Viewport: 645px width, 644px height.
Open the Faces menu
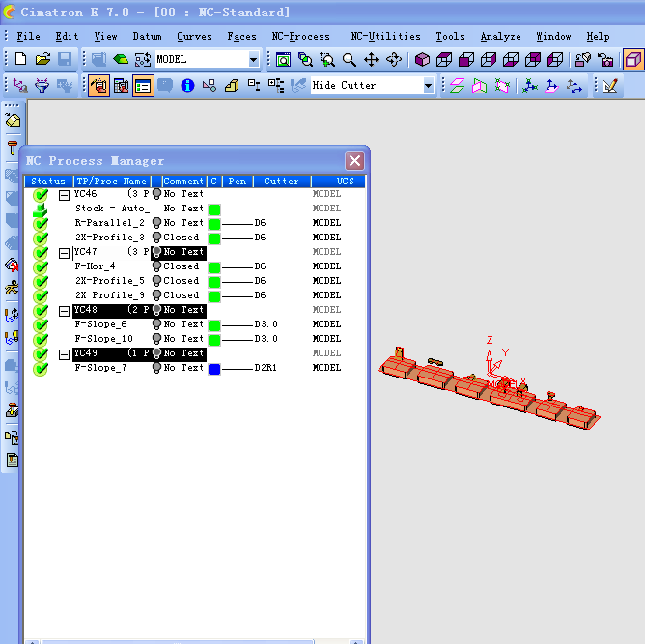pyautogui.click(x=241, y=36)
